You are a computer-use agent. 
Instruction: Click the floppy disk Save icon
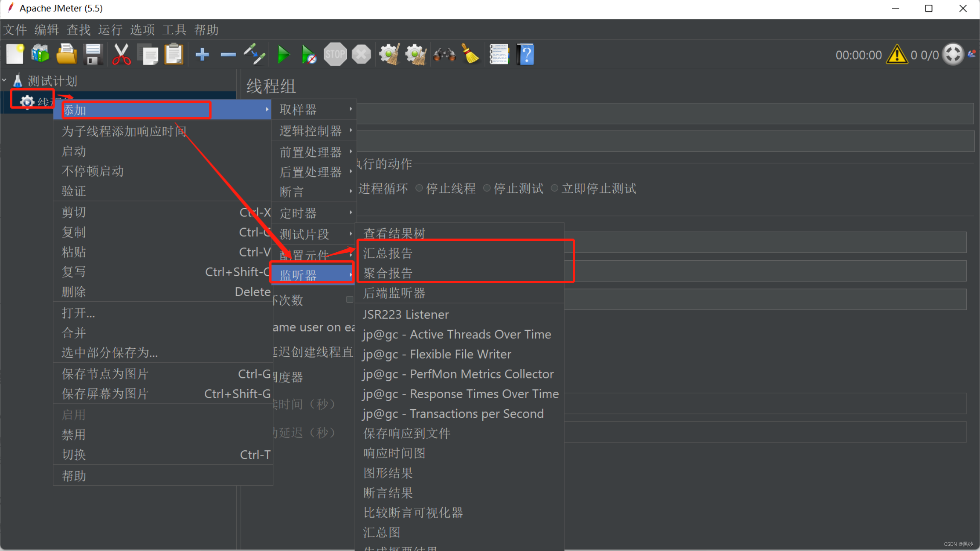(x=93, y=55)
